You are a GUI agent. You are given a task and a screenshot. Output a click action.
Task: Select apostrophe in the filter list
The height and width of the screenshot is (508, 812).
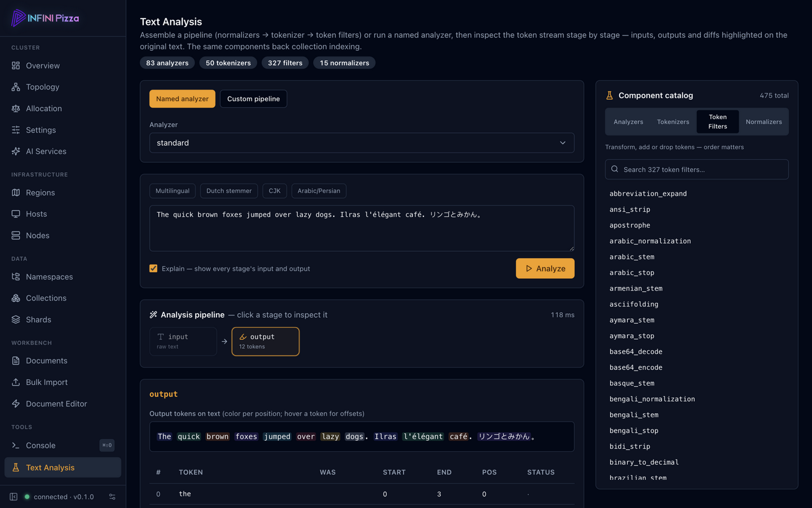(x=630, y=225)
